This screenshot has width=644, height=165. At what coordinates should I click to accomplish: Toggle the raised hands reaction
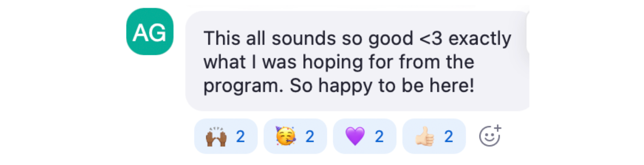[226, 136]
